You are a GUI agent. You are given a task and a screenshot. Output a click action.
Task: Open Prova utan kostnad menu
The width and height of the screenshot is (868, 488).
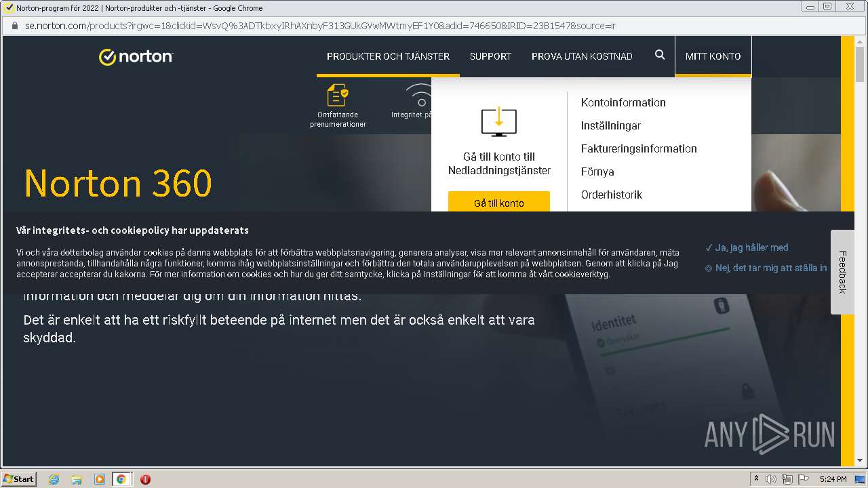(x=582, y=56)
